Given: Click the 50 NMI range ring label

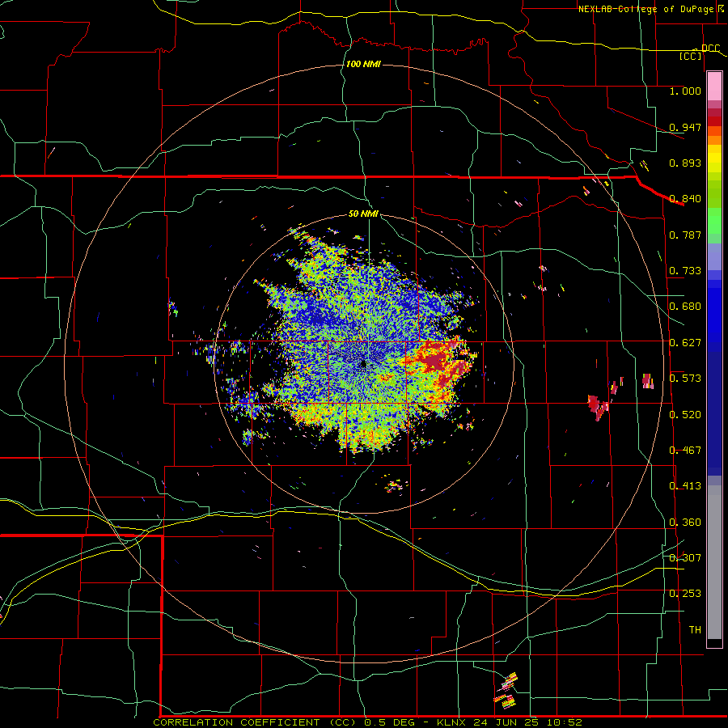Looking at the screenshot, I should [363, 214].
